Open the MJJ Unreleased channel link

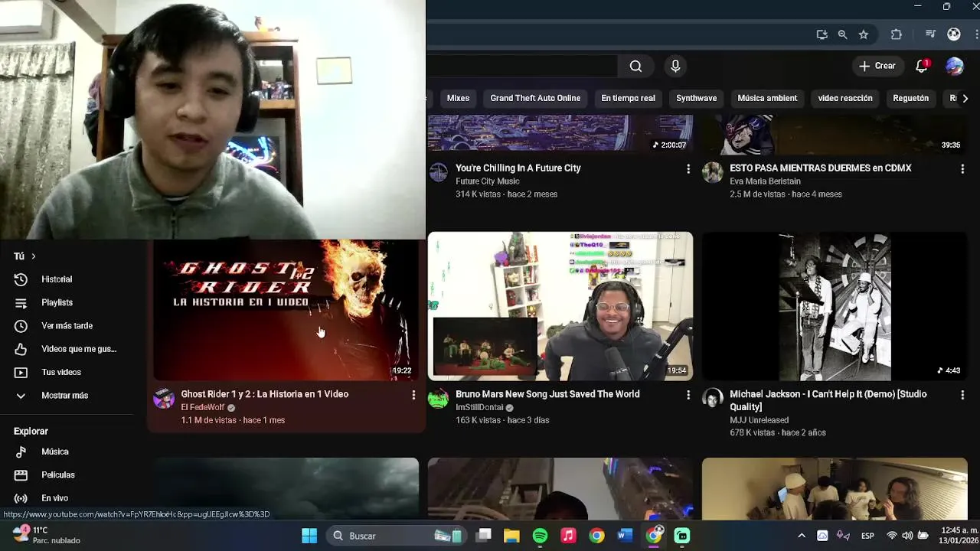coord(759,420)
